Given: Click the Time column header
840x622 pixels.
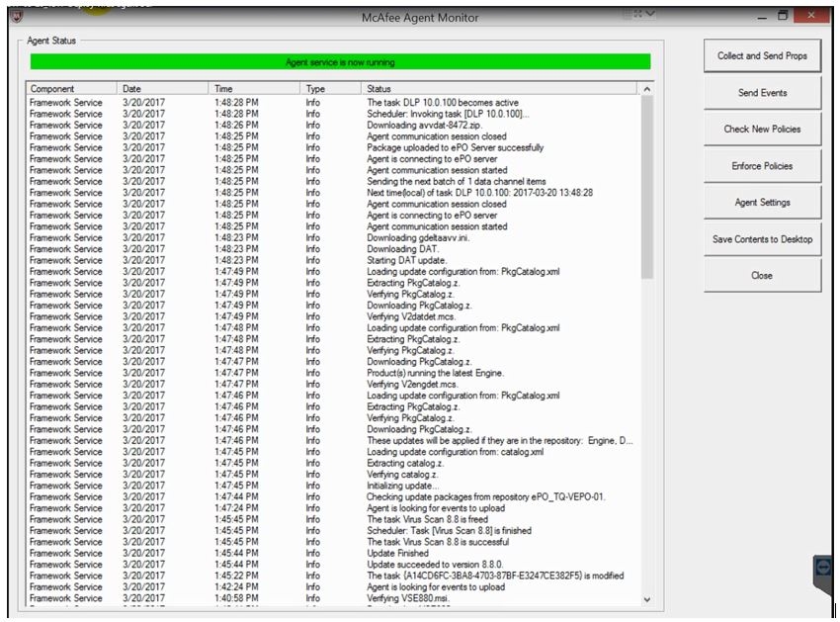Looking at the screenshot, I should tap(255, 89).
